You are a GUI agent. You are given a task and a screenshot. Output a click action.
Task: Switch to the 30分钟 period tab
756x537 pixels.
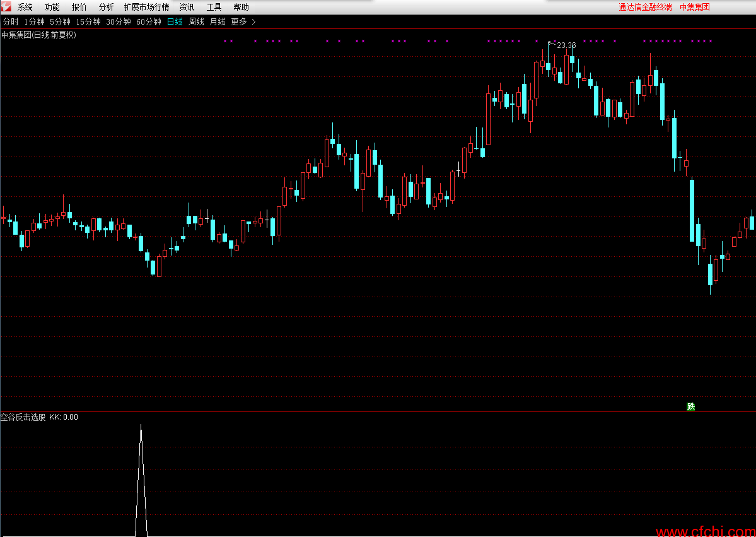(x=119, y=21)
